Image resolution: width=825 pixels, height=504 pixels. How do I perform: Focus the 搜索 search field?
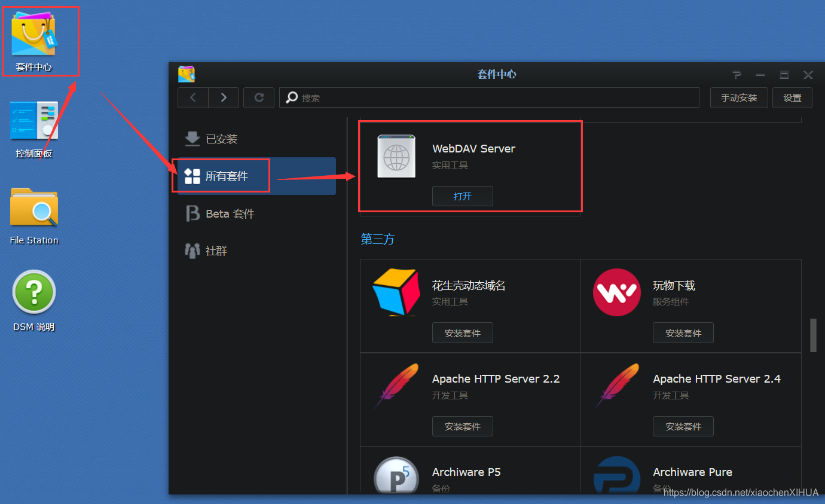tap(489, 97)
